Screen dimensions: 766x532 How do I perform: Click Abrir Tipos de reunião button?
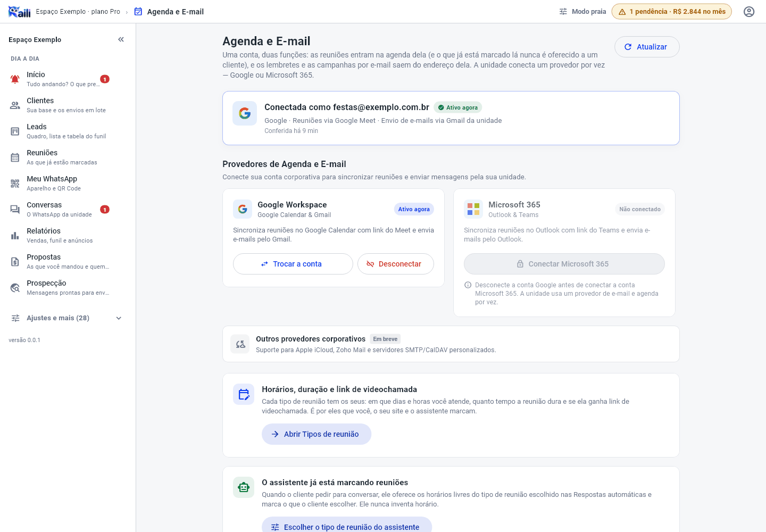[317, 434]
